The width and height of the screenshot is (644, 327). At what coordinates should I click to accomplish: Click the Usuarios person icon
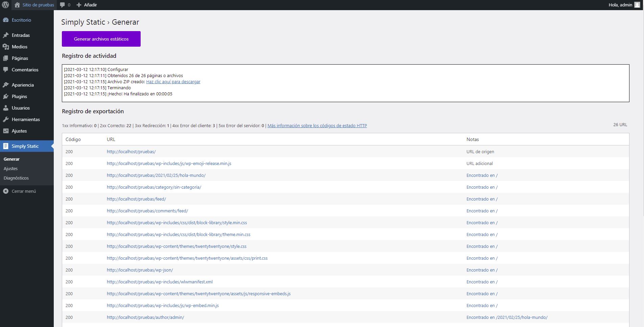[6, 108]
